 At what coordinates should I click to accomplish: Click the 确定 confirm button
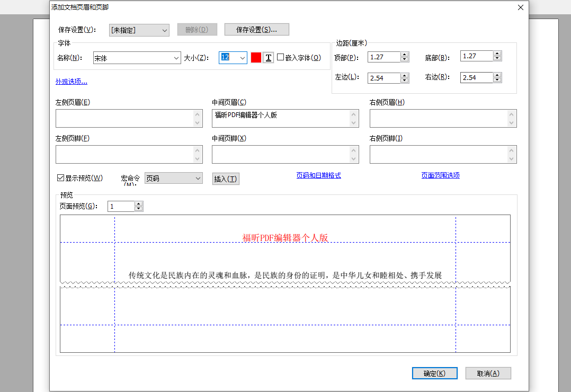pos(434,373)
